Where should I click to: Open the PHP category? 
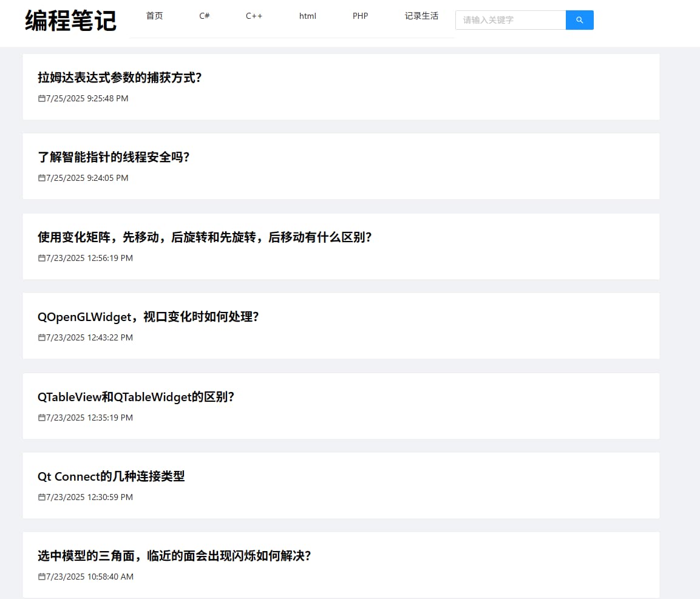(360, 16)
